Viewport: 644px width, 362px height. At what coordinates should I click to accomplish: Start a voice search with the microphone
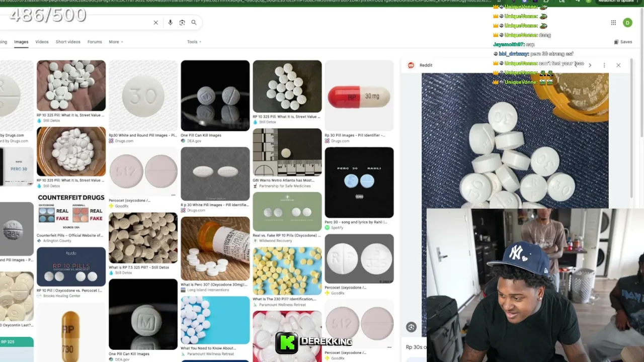click(170, 23)
